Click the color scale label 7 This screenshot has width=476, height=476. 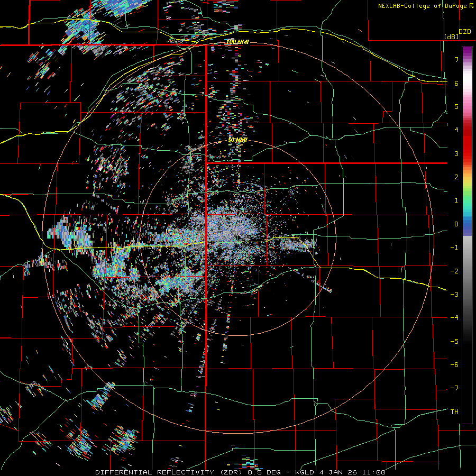tap(456, 59)
